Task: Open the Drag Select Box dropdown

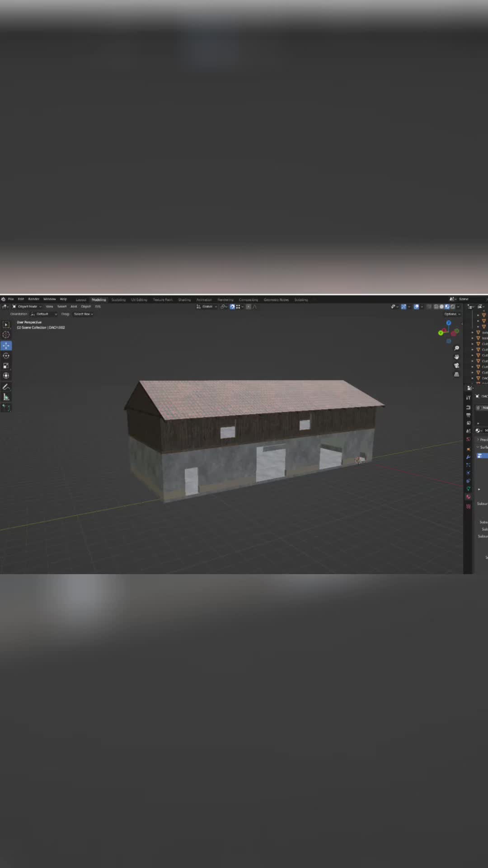Action: pyautogui.click(x=83, y=314)
